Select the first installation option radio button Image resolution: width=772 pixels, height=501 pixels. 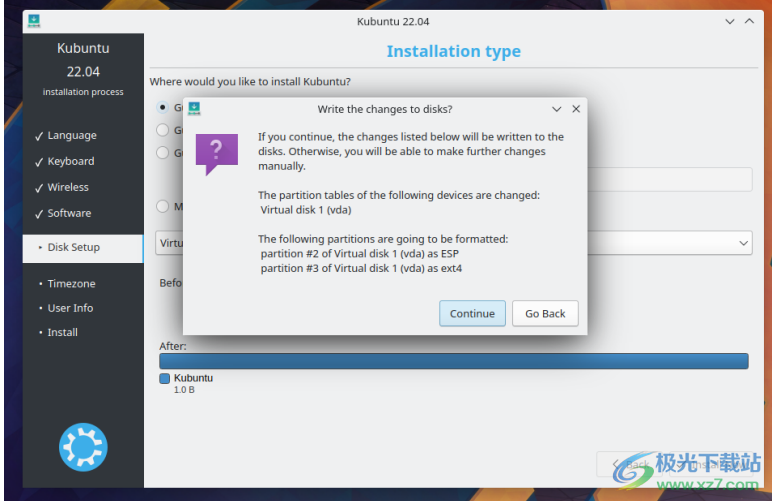tap(162, 107)
